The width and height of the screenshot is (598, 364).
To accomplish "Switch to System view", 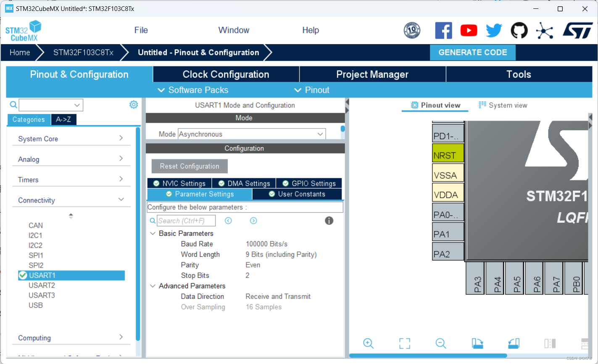I will tap(503, 105).
